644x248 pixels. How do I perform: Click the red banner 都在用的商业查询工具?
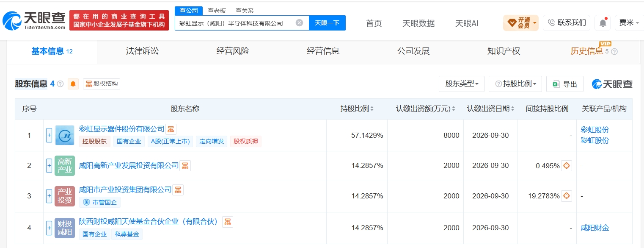(x=119, y=20)
